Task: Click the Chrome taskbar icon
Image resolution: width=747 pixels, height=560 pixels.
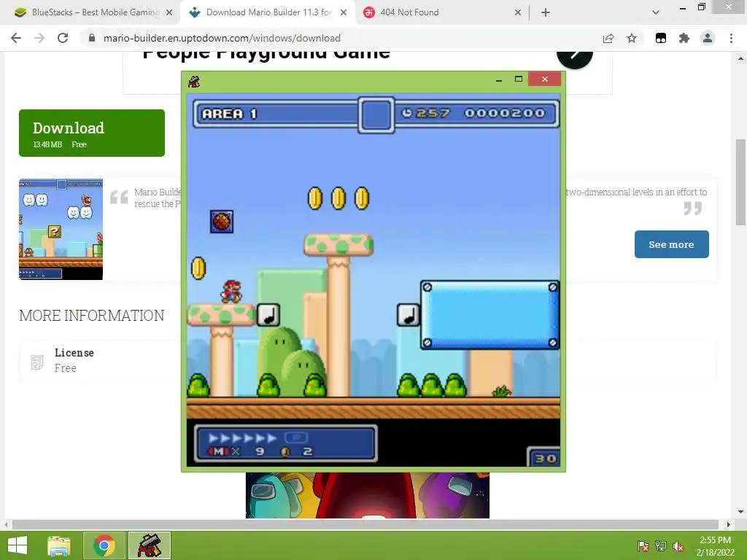Action: [104, 545]
